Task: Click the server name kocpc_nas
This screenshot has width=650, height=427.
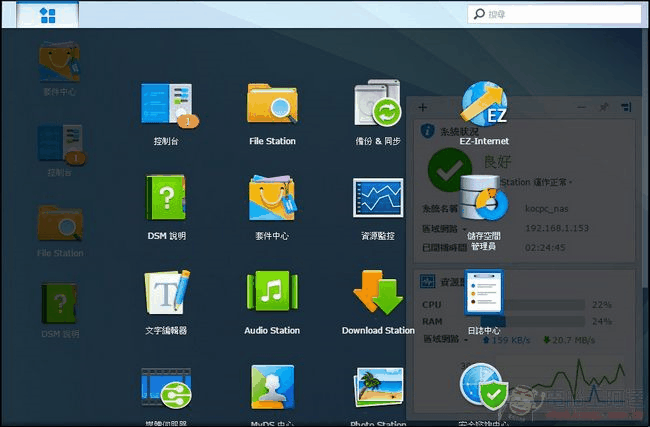Action: (546, 209)
